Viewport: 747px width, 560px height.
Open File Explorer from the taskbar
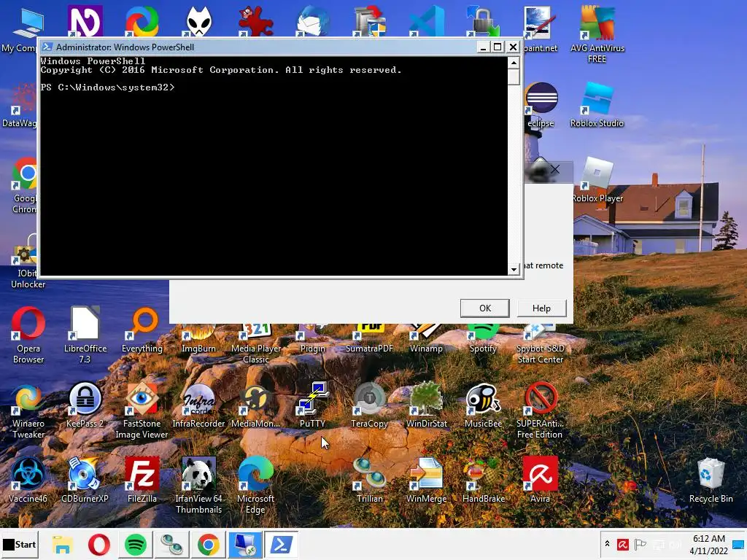(63, 544)
